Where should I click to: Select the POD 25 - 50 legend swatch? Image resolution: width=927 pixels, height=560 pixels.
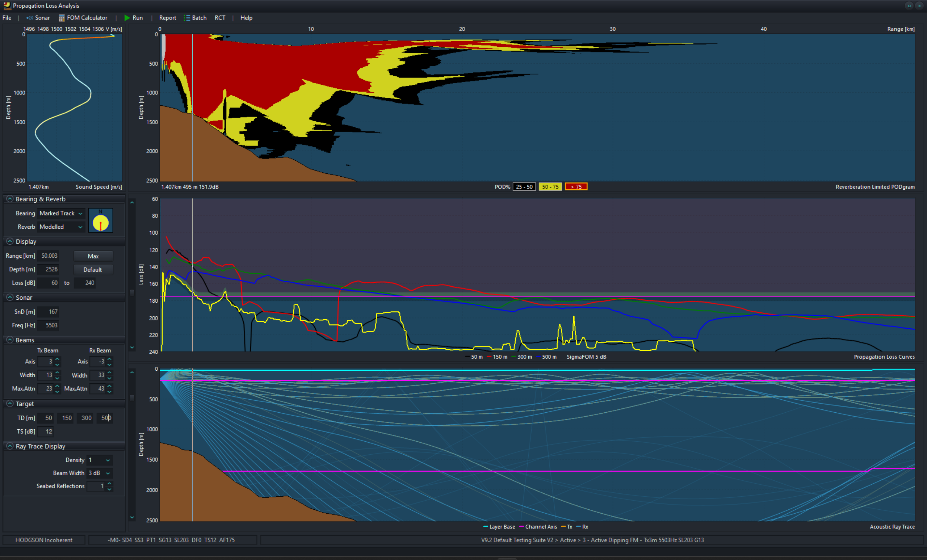coord(524,187)
